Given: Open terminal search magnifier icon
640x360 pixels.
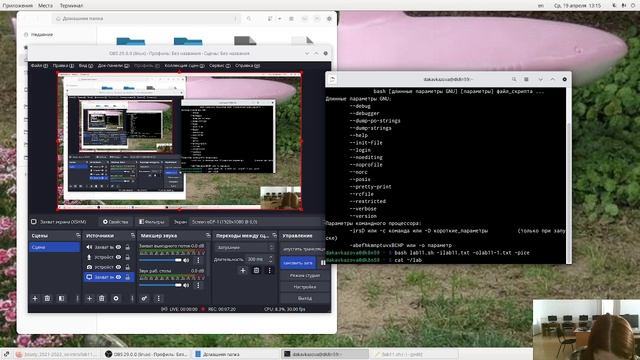Looking at the screenshot, I should [514, 79].
